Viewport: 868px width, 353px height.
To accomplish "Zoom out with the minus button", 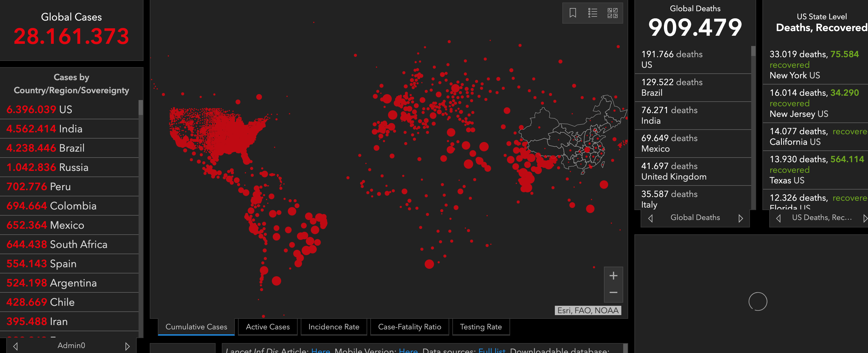I will [x=613, y=292].
